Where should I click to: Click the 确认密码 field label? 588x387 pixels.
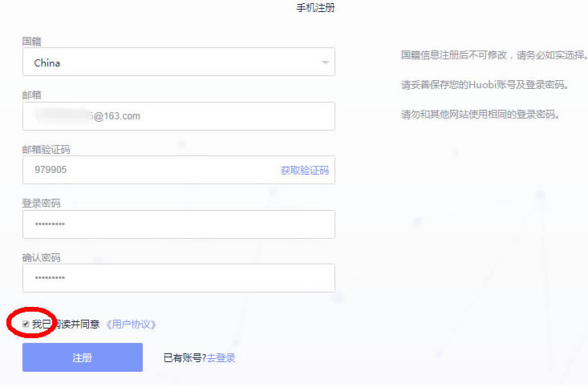pyautogui.click(x=41, y=257)
